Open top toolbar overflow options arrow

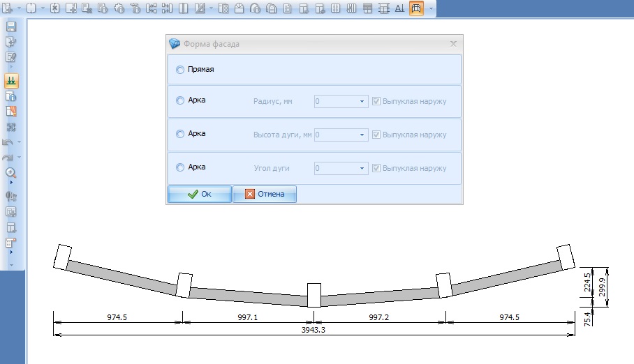pyautogui.click(x=431, y=8)
